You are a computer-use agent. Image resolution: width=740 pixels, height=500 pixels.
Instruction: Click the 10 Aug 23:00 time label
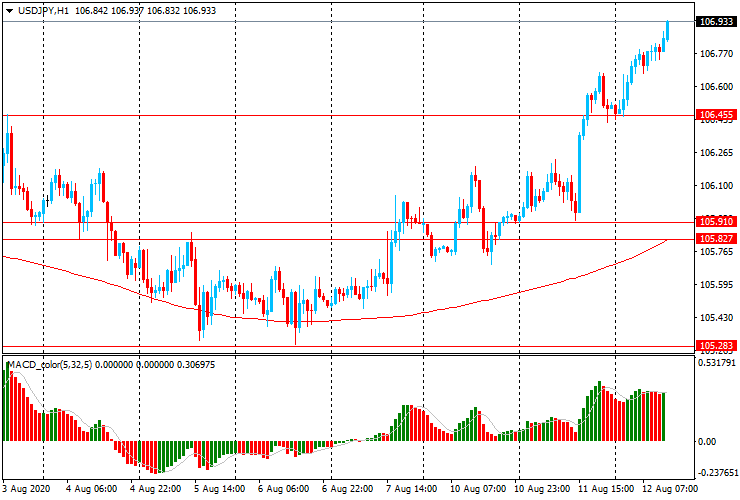(x=543, y=489)
